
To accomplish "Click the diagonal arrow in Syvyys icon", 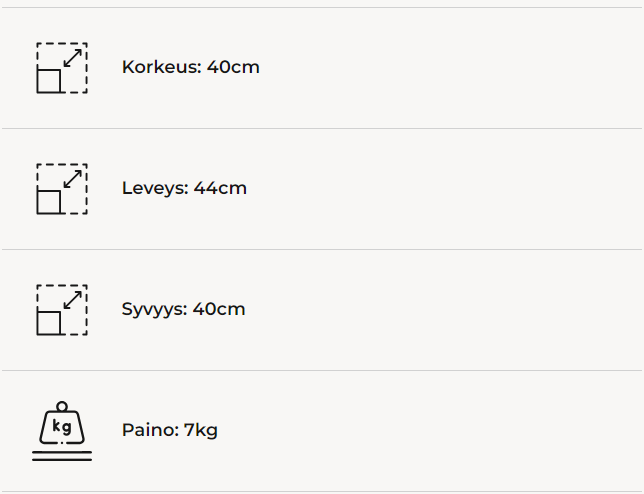I will pyautogui.click(x=72, y=300).
